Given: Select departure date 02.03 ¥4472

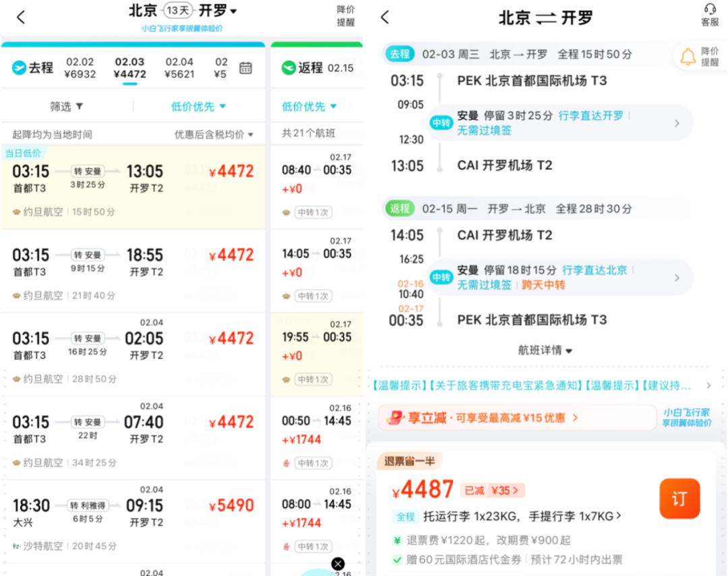Looking at the screenshot, I should point(130,68).
